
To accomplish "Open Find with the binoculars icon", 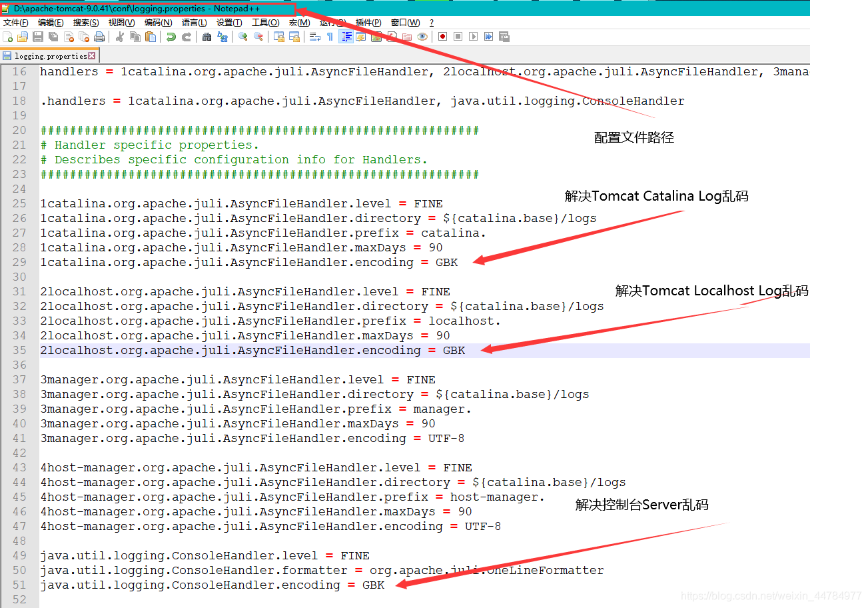I will [207, 37].
